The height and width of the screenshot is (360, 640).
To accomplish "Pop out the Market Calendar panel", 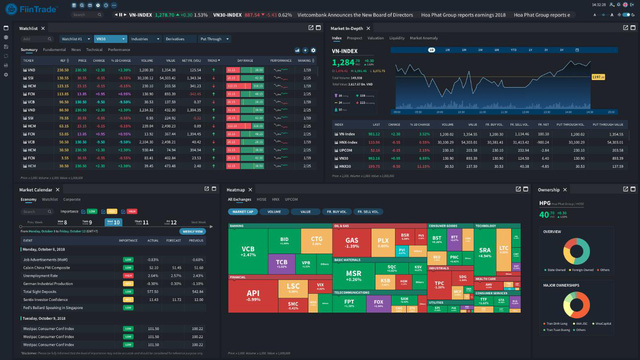I will 207,189.
